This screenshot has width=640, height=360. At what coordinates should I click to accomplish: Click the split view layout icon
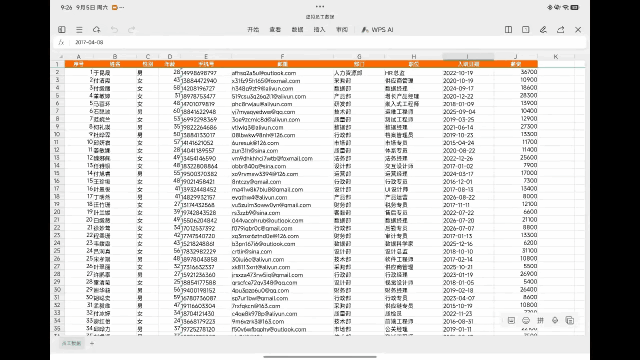[x=508, y=29]
